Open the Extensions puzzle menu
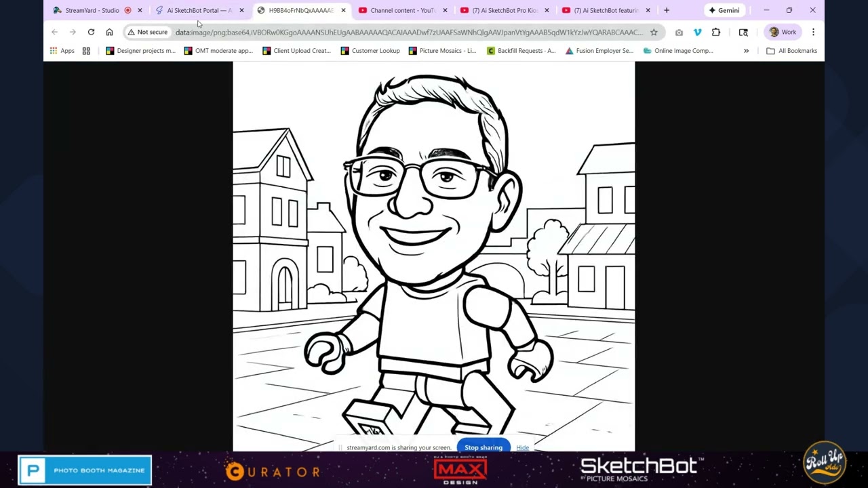The width and height of the screenshot is (868, 488). pos(716,32)
